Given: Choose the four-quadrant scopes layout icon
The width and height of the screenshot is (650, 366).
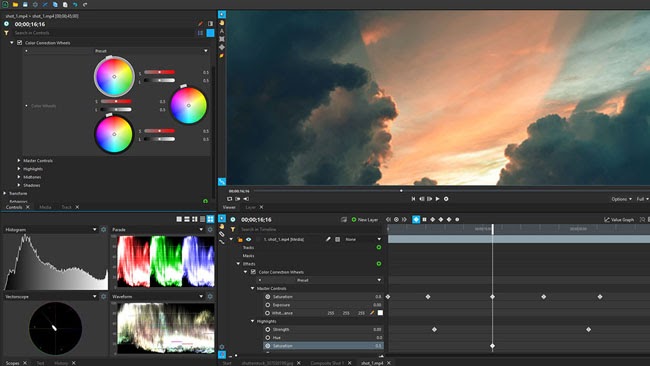Looking at the screenshot, I should coord(210,219).
